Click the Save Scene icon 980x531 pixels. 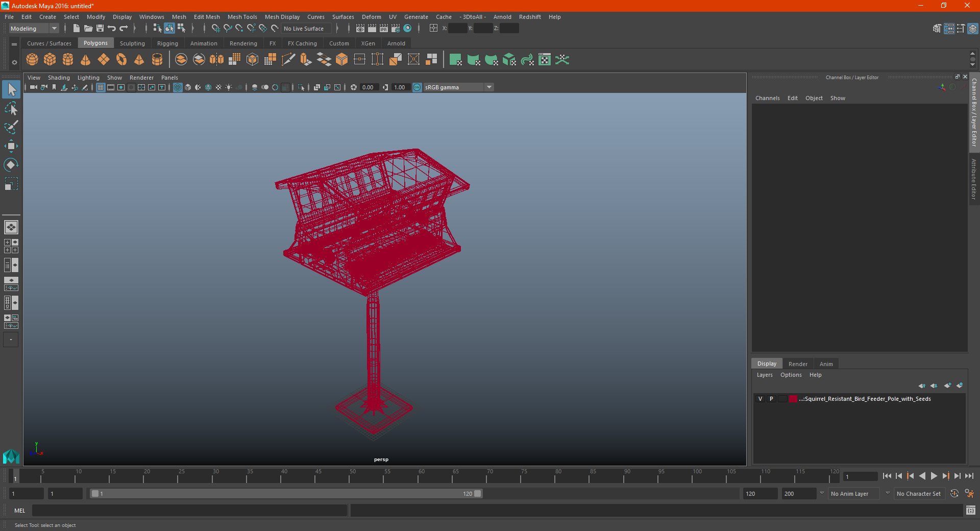(x=100, y=29)
